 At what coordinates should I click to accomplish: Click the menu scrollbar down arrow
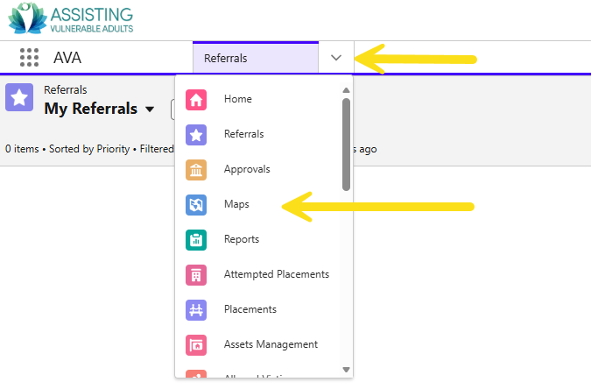(x=346, y=370)
